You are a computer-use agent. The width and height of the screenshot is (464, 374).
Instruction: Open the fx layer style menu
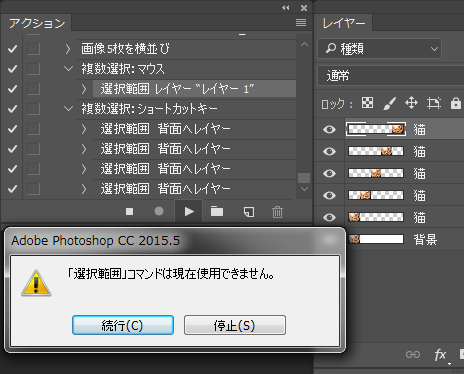[x=440, y=355]
